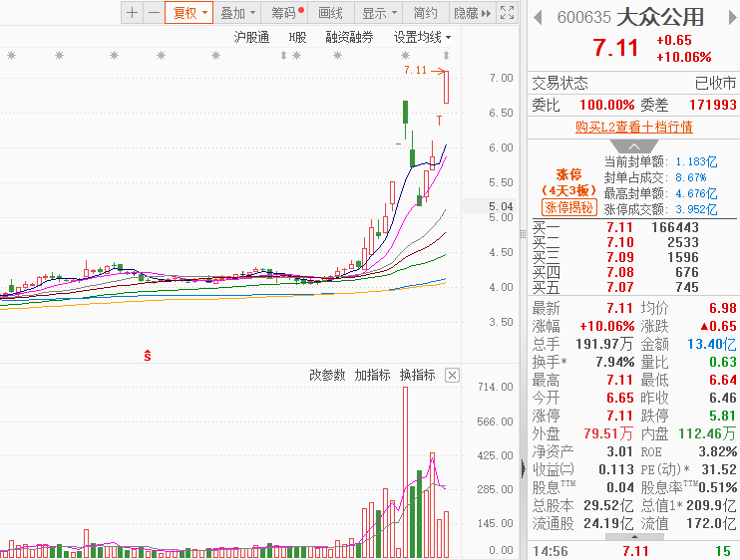Click the 买四 bid row at 7.08

point(633,272)
